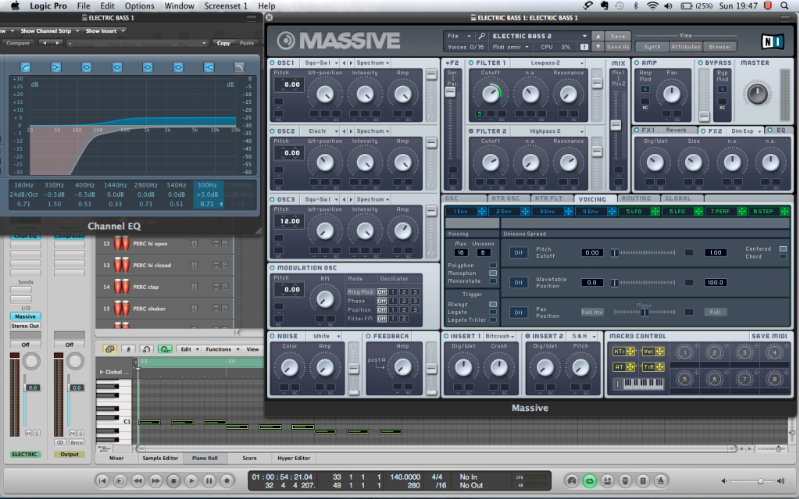Click the link icon in Piano Roll toolbar
799x499 pixels.
click(x=109, y=349)
